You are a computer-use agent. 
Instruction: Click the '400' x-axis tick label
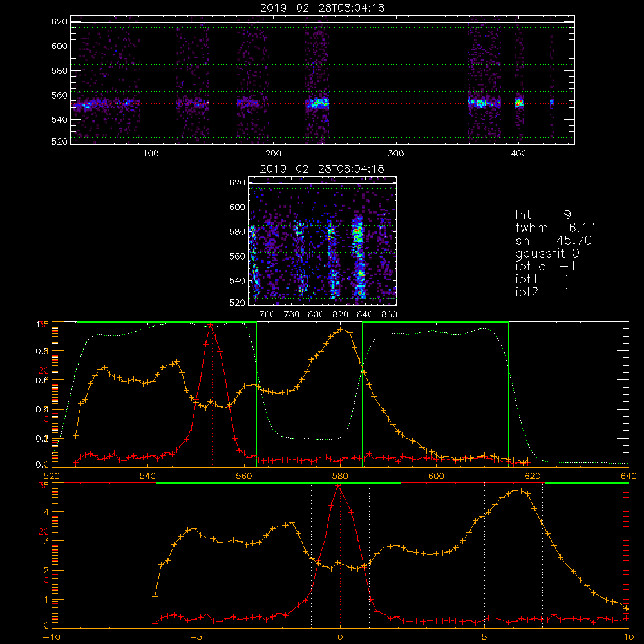pyautogui.click(x=518, y=153)
